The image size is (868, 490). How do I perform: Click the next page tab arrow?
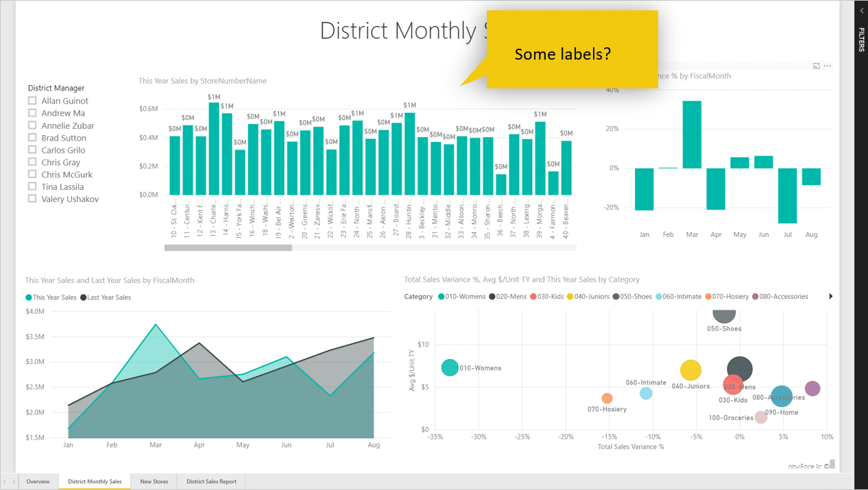pos(14,482)
